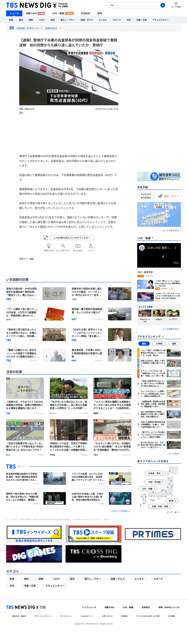Open the YouTube live player options menu
This screenshot has width=187, height=644.
175,248
